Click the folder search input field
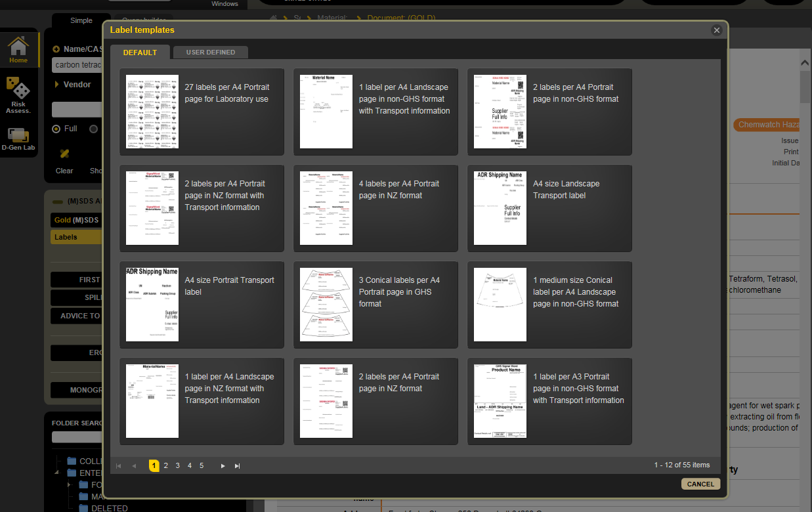The width and height of the screenshot is (812, 512). [x=77, y=437]
